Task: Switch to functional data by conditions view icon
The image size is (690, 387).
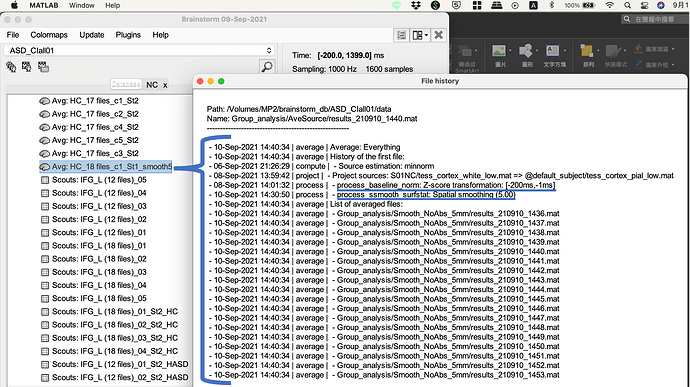Action: (43, 67)
